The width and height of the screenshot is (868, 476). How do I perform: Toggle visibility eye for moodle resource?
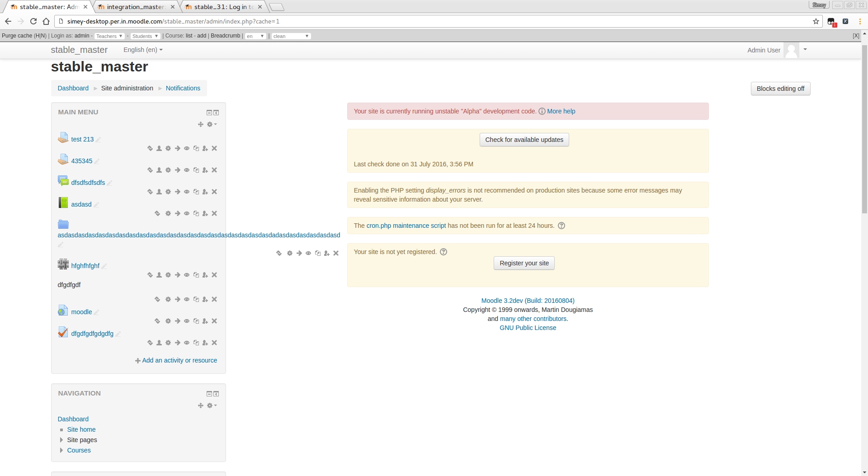[x=187, y=321]
